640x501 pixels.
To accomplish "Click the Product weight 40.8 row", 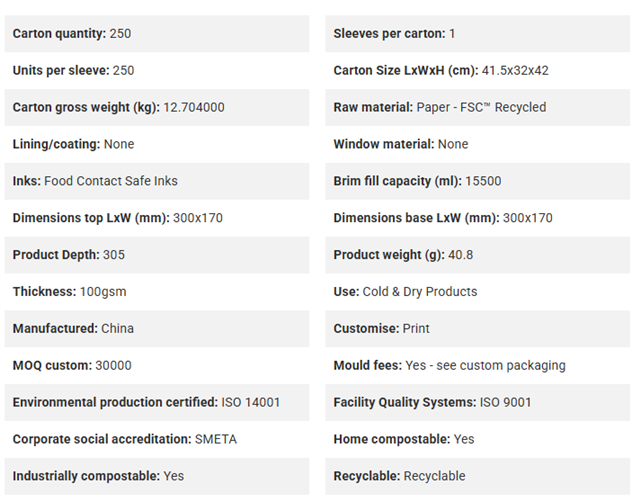I will point(478,255).
